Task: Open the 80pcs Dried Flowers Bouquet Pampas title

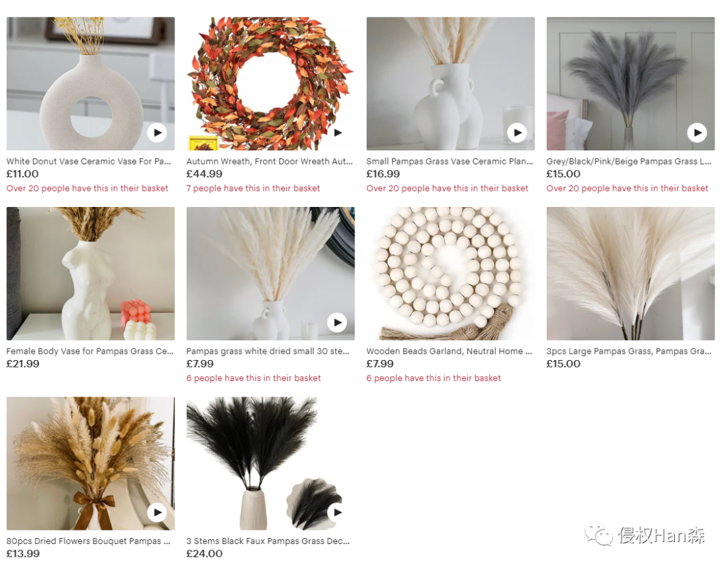Action: pyautogui.click(x=88, y=541)
